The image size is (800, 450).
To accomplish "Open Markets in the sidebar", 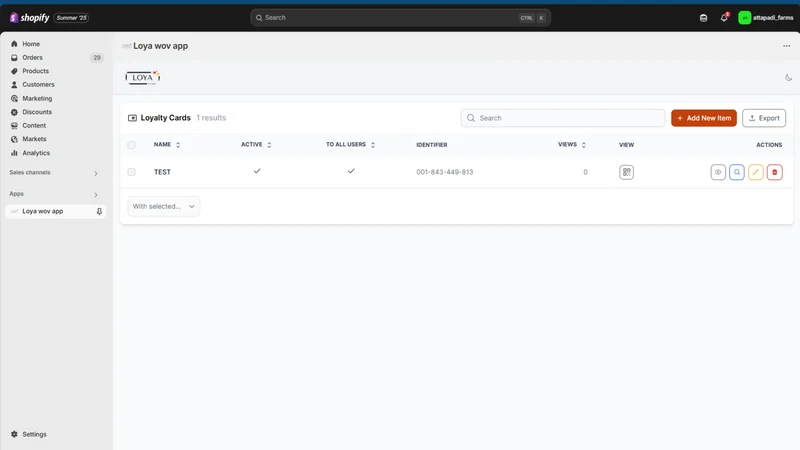I will click(34, 139).
